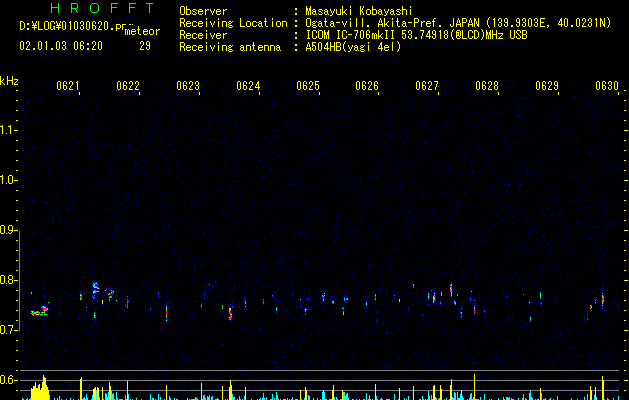Select observer name Masayuki Kobayashi
This screenshot has width=629, height=400.
tap(359, 11)
